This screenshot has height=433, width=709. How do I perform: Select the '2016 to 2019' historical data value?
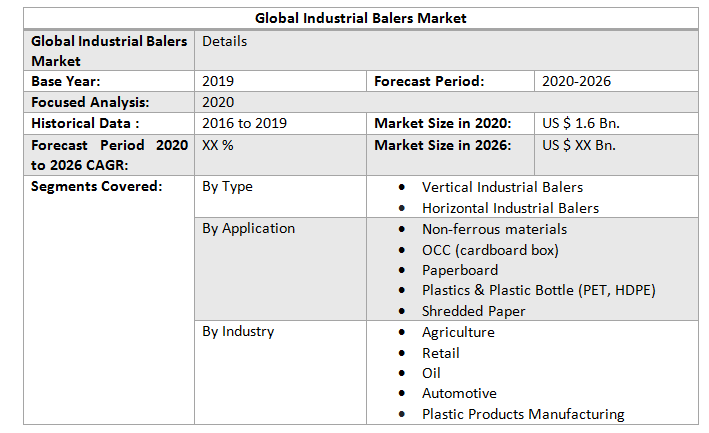pos(244,123)
